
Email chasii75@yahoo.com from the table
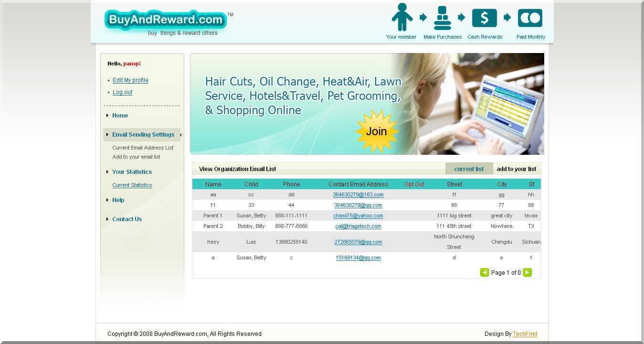[x=359, y=215]
